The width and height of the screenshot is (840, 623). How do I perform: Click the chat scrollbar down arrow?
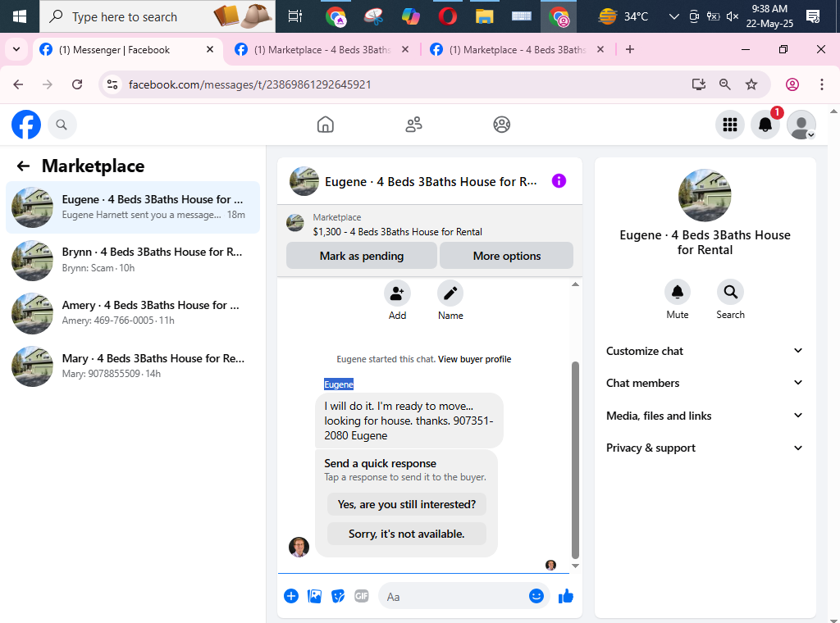[575, 566]
